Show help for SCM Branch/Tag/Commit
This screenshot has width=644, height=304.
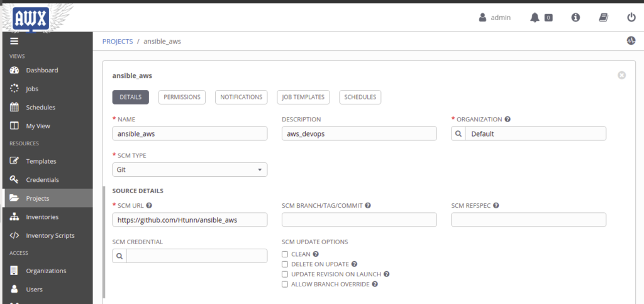[368, 205]
